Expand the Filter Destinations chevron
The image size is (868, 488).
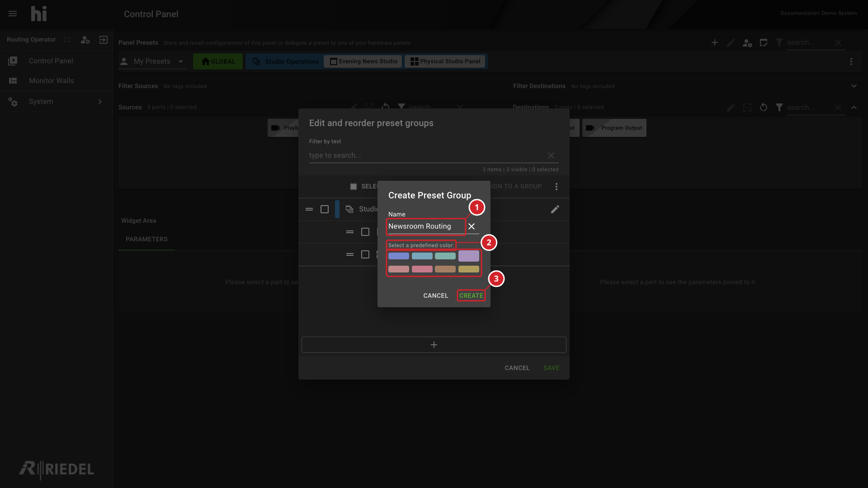854,86
